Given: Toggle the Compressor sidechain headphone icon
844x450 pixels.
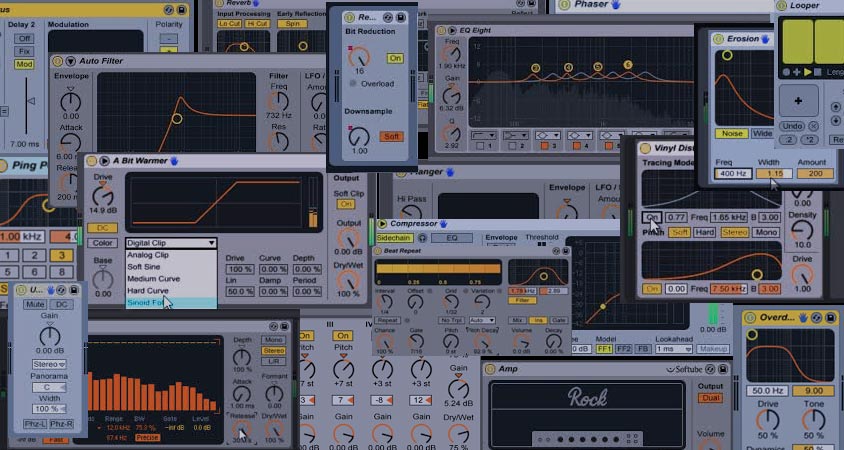Looking at the screenshot, I should click(422, 237).
